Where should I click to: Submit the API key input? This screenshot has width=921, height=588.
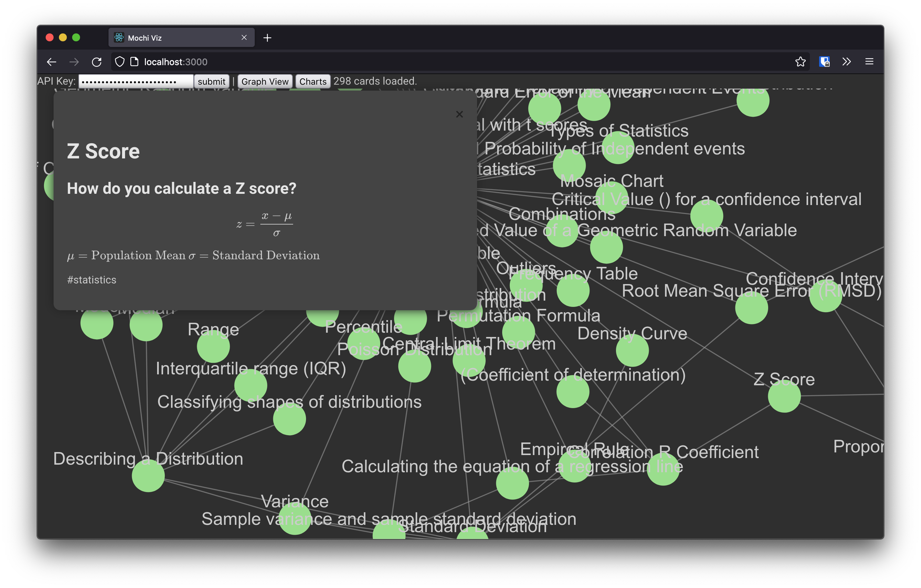coord(211,81)
